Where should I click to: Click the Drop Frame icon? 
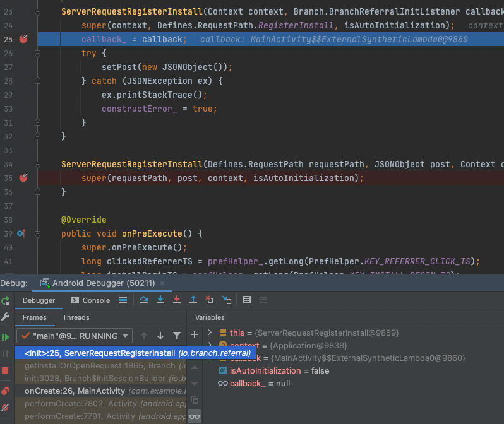[210, 300]
